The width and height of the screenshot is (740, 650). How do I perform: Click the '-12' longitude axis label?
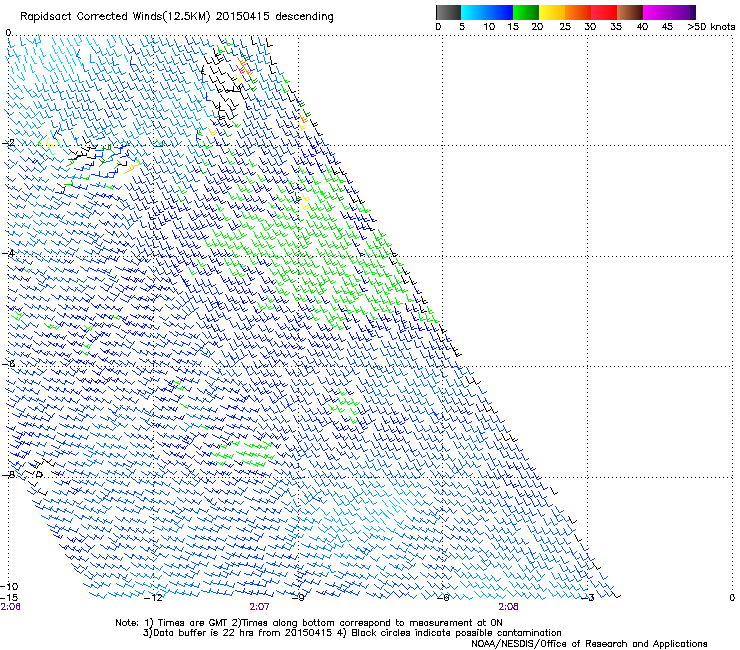tap(153, 598)
